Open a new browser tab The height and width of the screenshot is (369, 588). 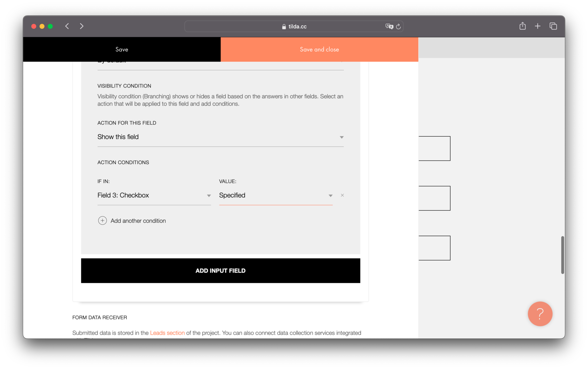pyautogui.click(x=538, y=26)
